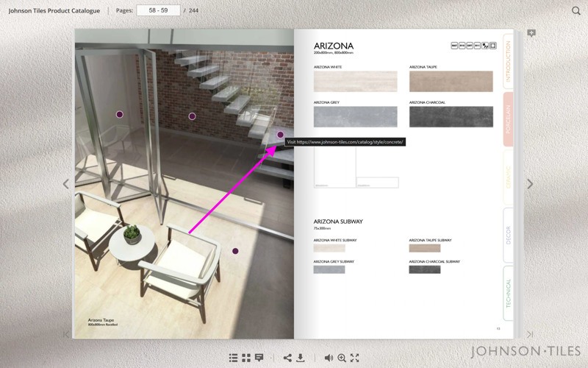Toggle fullscreen mode icon
Screen dimensions: 588x368
(355, 358)
